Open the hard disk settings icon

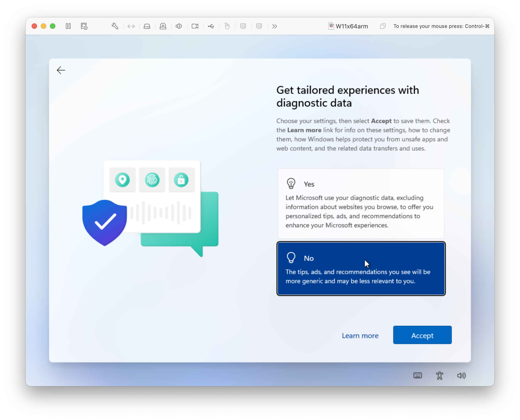click(x=147, y=26)
